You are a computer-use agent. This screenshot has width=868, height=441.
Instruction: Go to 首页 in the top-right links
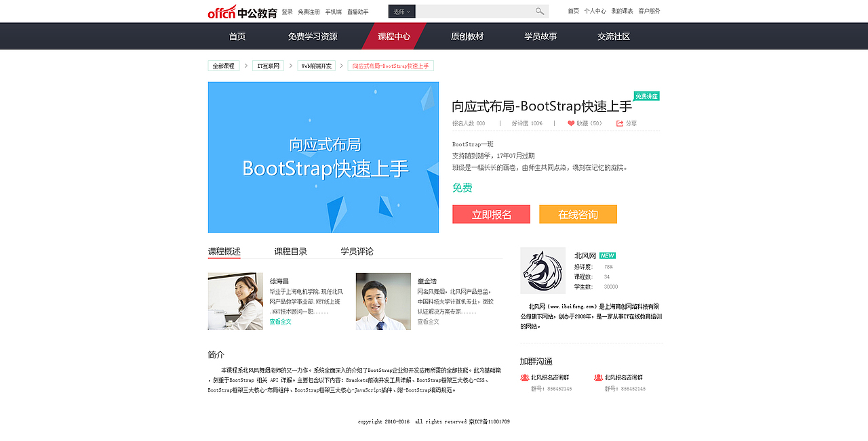pyautogui.click(x=574, y=11)
